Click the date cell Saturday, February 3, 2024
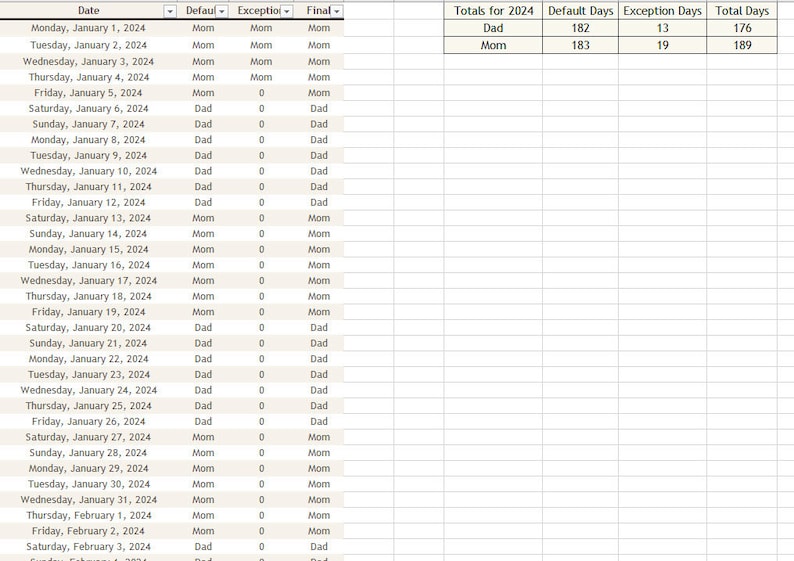The width and height of the screenshot is (794, 561). click(x=89, y=546)
